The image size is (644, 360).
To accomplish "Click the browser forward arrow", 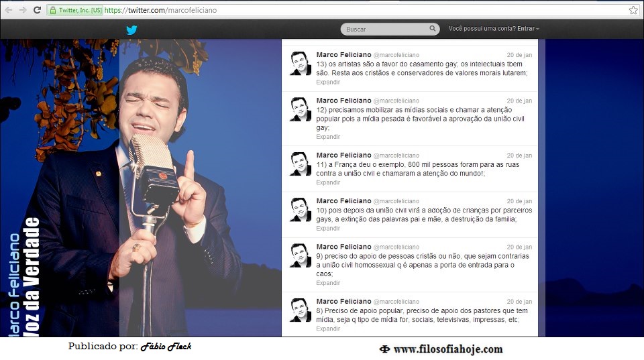I will click(x=22, y=10).
